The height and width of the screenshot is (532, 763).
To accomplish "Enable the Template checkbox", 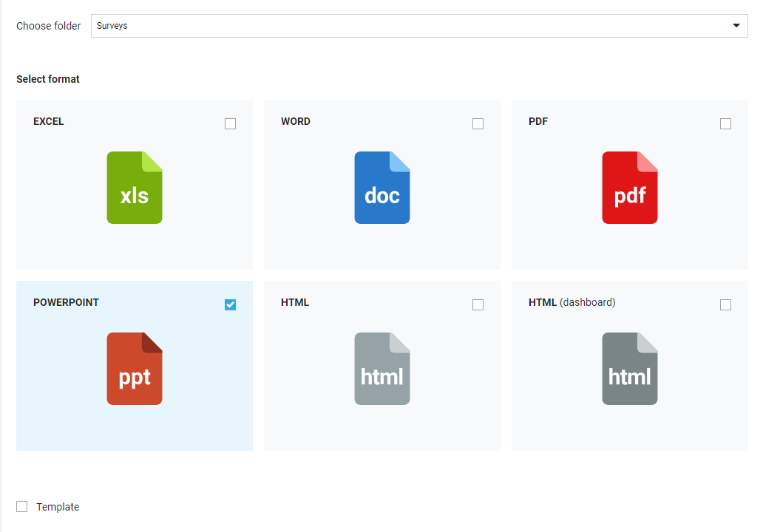I will pyautogui.click(x=22, y=507).
